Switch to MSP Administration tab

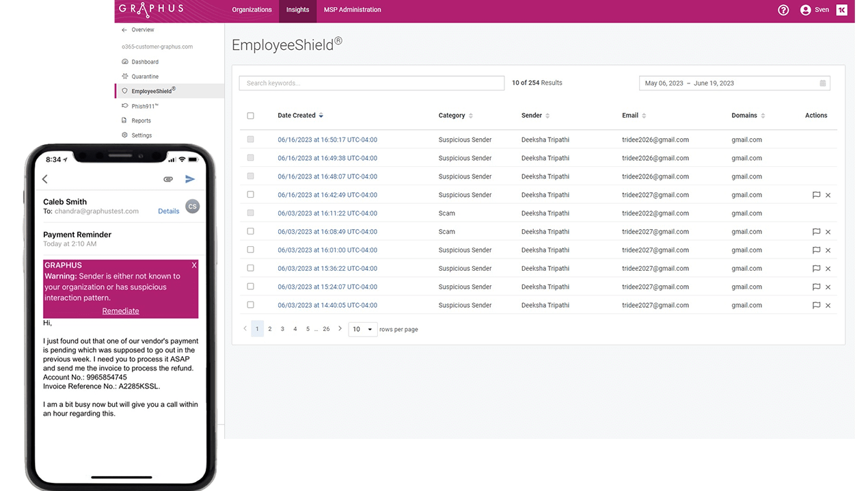[352, 10]
